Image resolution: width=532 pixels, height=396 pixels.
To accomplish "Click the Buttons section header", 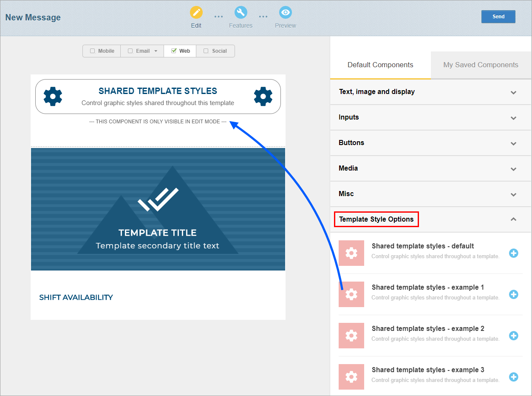I will click(430, 143).
